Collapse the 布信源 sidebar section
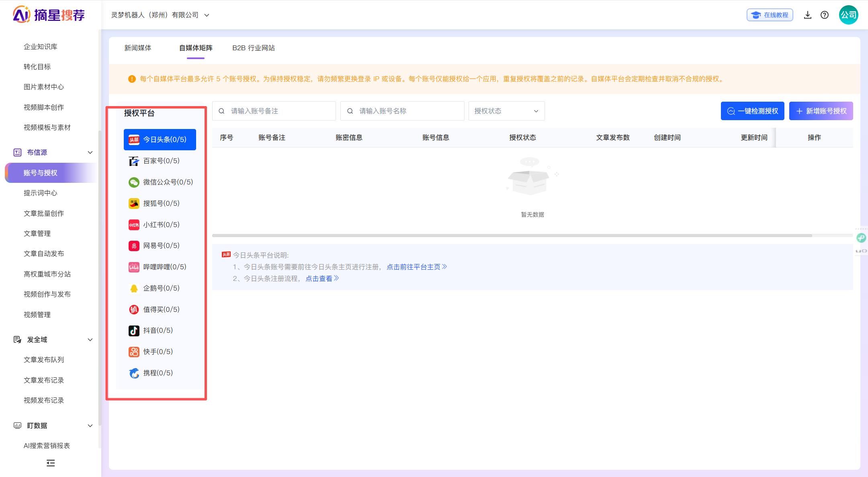 [90, 152]
